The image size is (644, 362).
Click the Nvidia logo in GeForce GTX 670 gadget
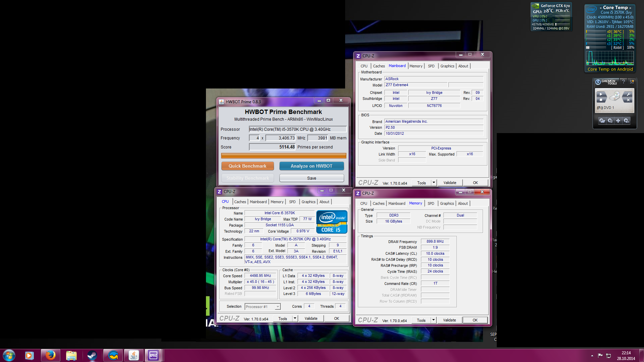[536, 6]
